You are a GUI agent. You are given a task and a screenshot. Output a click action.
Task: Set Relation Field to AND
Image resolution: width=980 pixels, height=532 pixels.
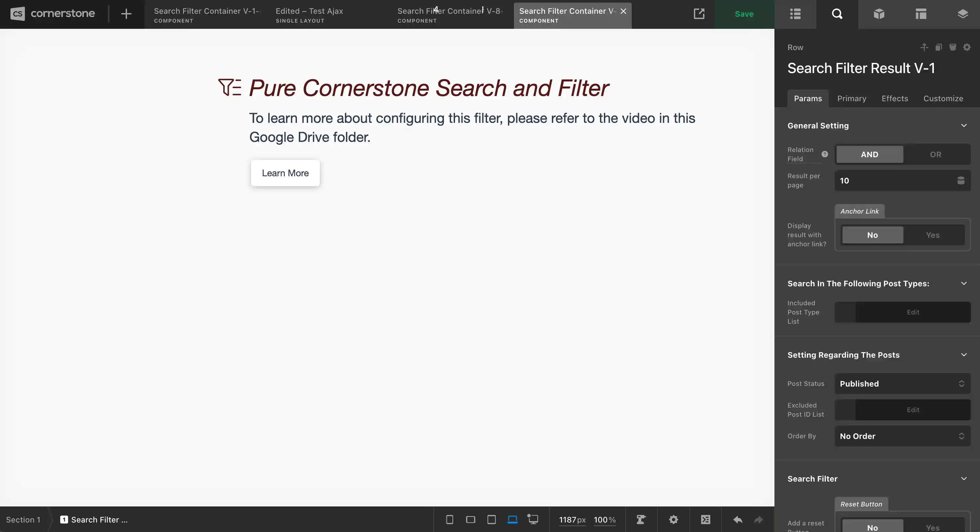pos(869,154)
